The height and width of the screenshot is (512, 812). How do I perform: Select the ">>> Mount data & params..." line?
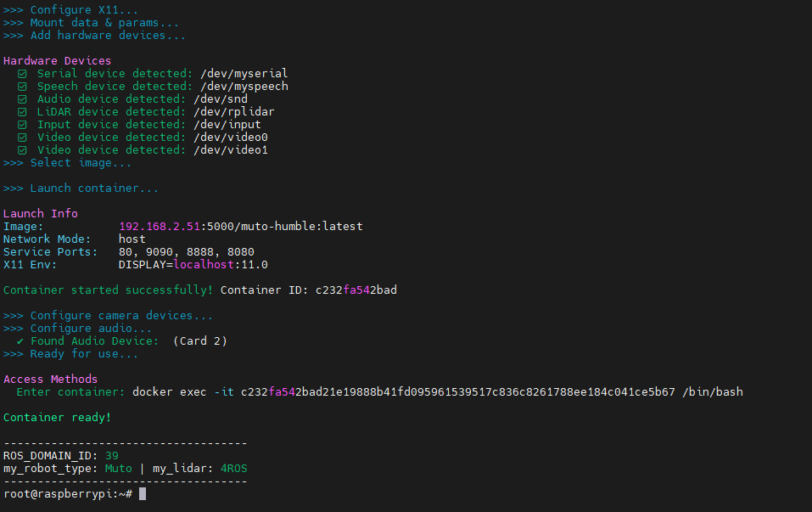pyautogui.click(x=91, y=23)
